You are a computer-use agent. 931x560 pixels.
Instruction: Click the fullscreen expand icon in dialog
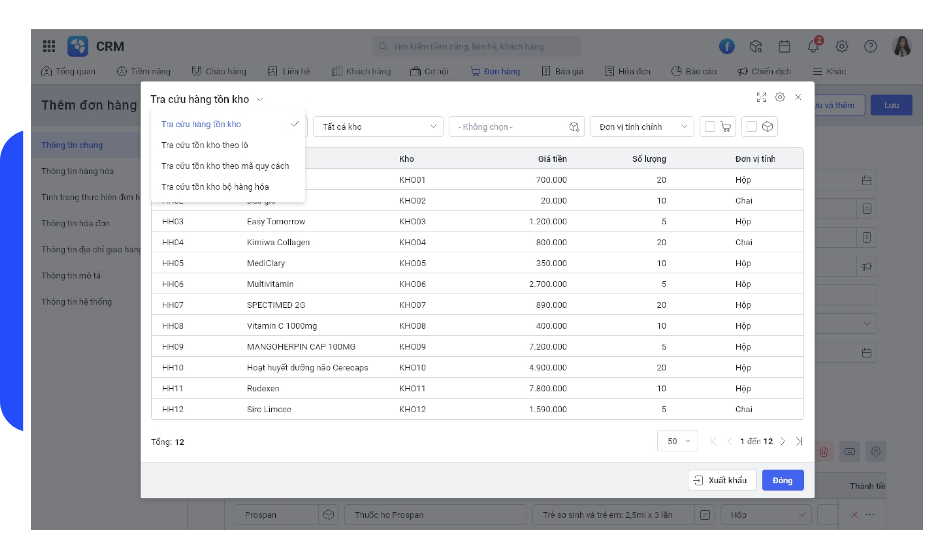pos(761,97)
